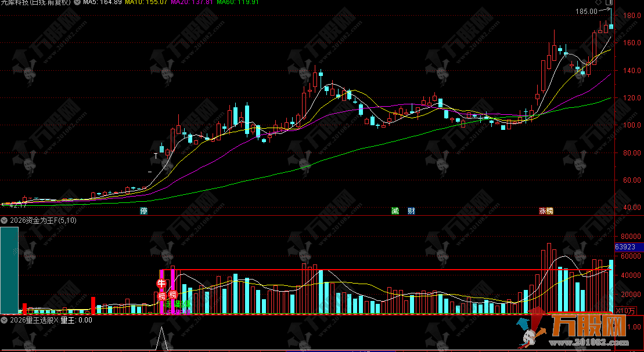Viewport: 644px width, 352px height.
Task: Click the green MA60 legend label
Action: [x=237, y=2]
